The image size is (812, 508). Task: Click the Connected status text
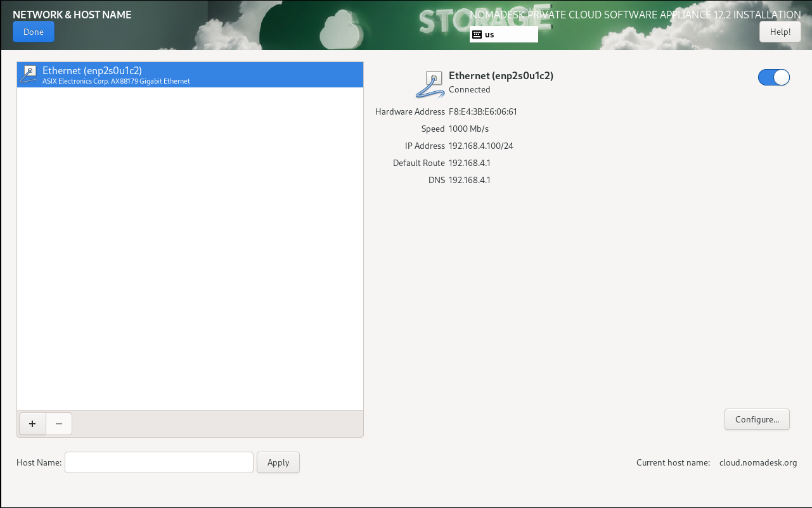470,89
